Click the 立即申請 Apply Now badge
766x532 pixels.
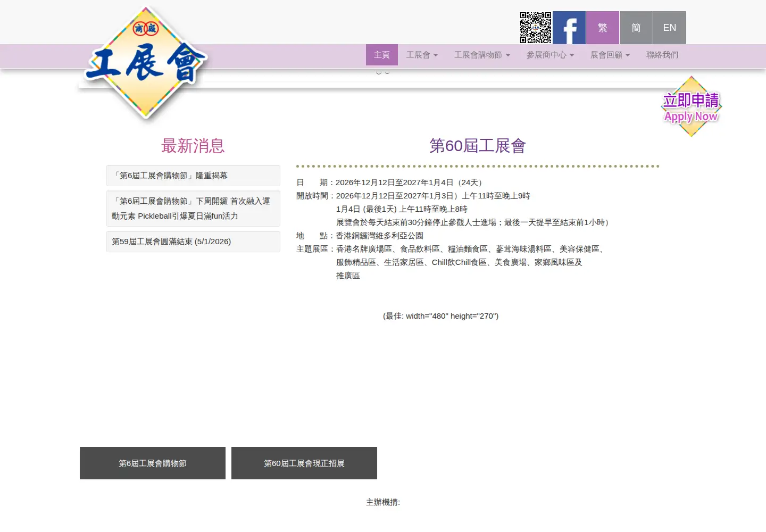tap(691, 106)
